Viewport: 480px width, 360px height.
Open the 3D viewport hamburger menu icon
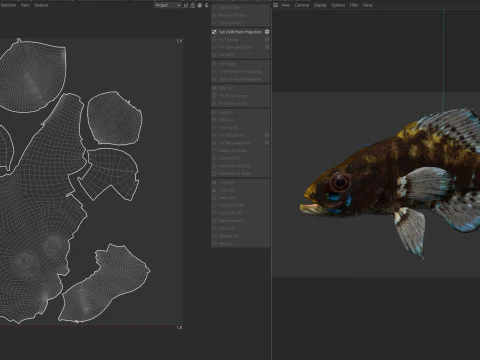pyautogui.click(x=275, y=5)
